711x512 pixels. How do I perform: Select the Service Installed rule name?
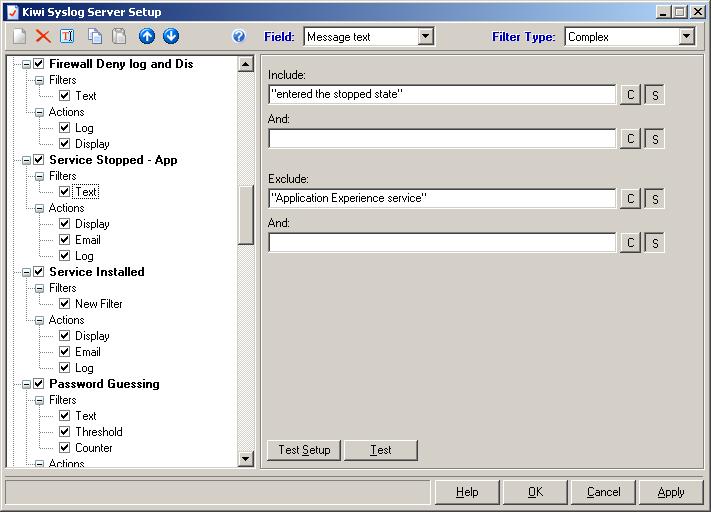(x=97, y=272)
